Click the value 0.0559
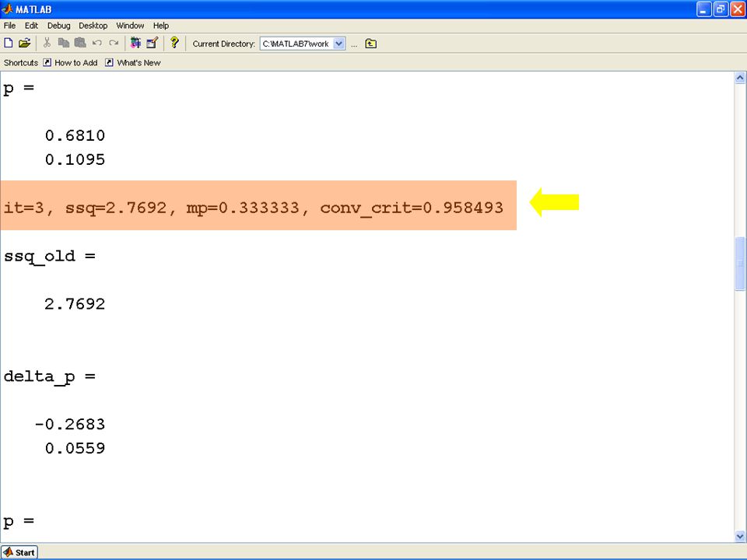Viewport: 747px width, 560px height. (x=75, y=448)
